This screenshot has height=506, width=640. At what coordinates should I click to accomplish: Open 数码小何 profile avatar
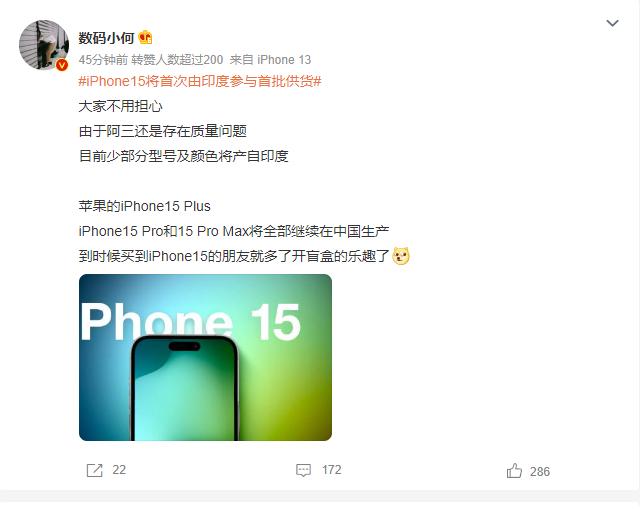(x=44, y=45)
